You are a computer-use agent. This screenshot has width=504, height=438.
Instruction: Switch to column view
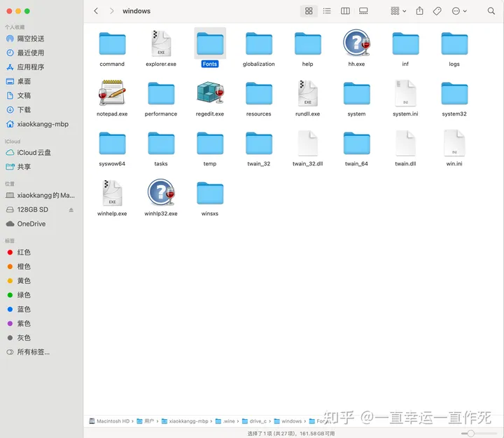pos(345,11)
